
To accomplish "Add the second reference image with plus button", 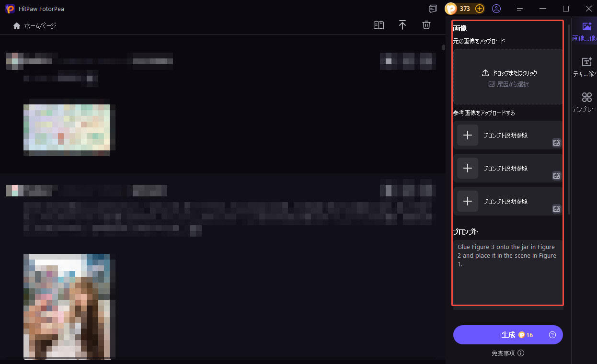I will tap(468, 168).
